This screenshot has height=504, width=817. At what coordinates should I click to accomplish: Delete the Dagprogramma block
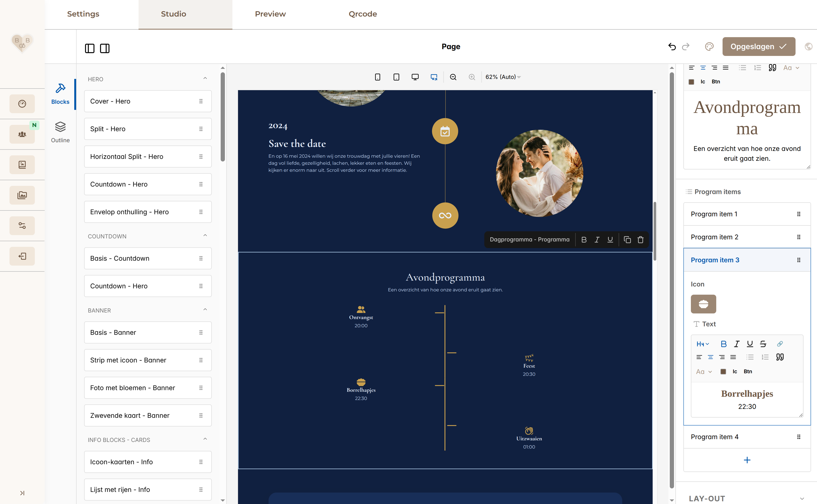click(x=640, y=240)
